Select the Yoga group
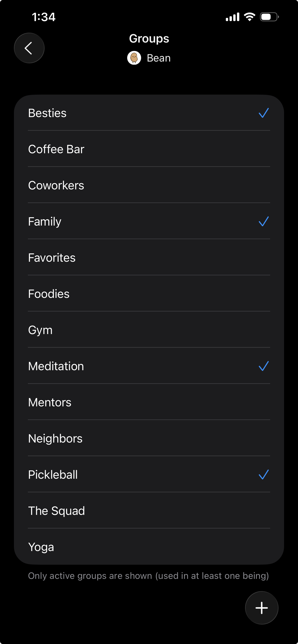298x644 pixels. coord(149,547)
